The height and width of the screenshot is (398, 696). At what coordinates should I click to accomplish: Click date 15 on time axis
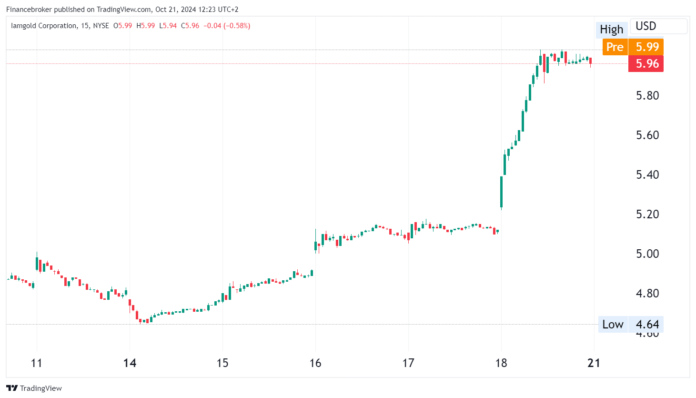tap(222, 363)
